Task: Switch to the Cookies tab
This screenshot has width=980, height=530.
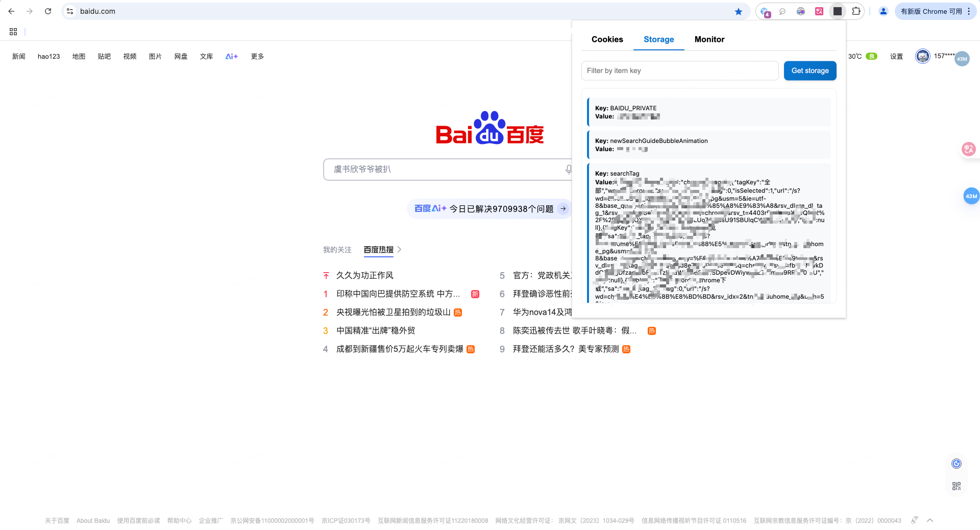Action: pos(607,39)
